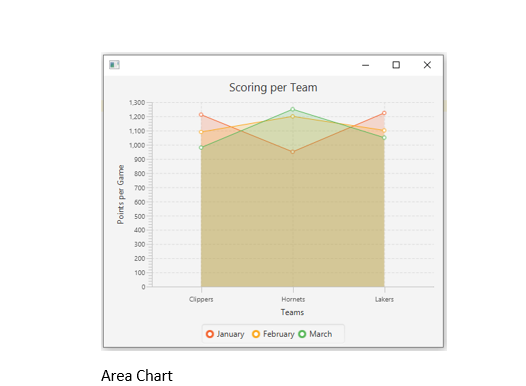The width and height of the screenshot is (526, 386).
Task: Click the Hornets axis label
Action: point(293,299)
